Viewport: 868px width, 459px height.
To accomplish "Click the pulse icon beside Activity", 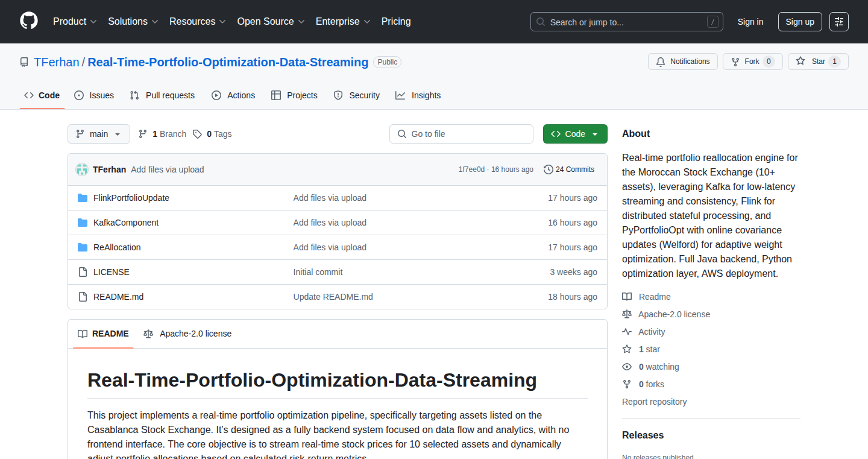I will tap(627, 332).
